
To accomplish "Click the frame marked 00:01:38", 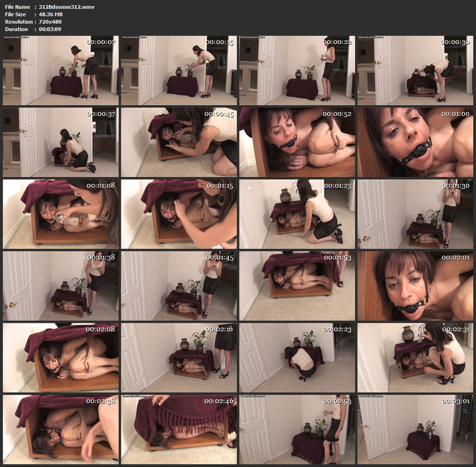I will click(x=61, y=285).
